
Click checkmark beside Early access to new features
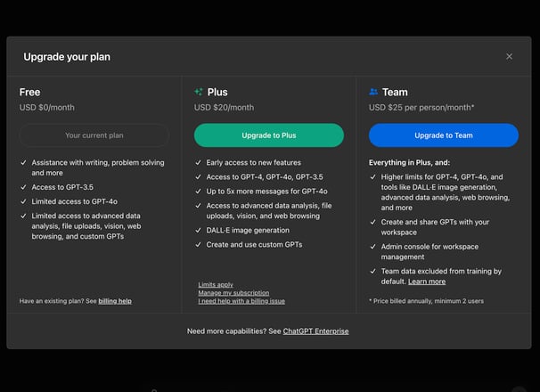click(198, 162)
